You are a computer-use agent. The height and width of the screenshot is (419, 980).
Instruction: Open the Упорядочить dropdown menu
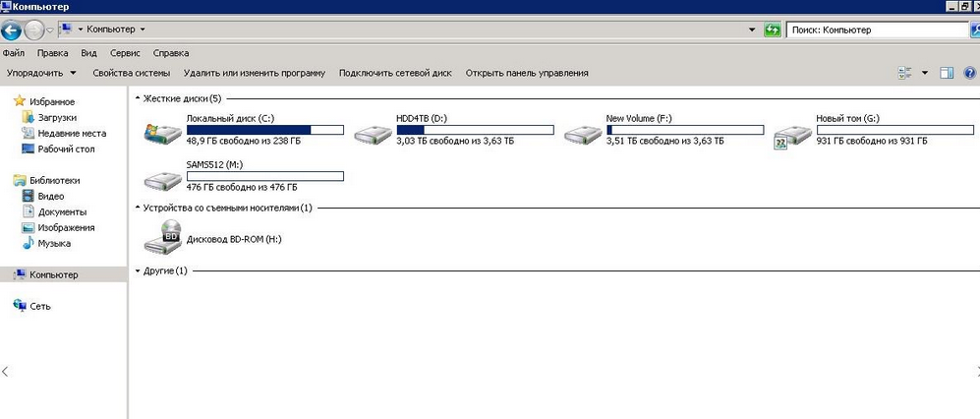41,73
